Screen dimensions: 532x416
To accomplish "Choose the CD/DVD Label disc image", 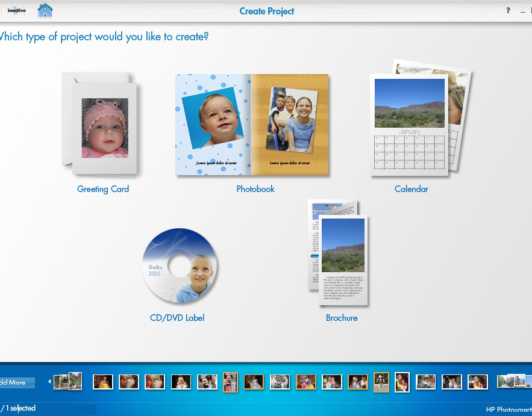I will click(180, 265).
